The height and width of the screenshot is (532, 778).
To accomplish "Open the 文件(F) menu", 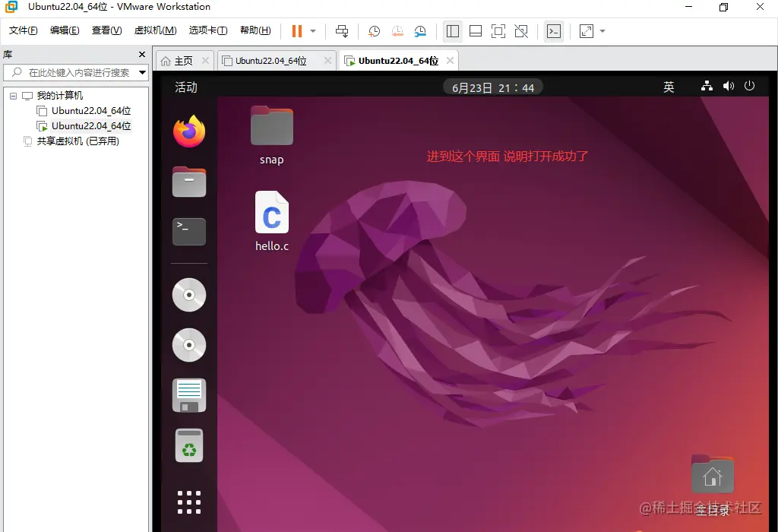I will point(23,30).
